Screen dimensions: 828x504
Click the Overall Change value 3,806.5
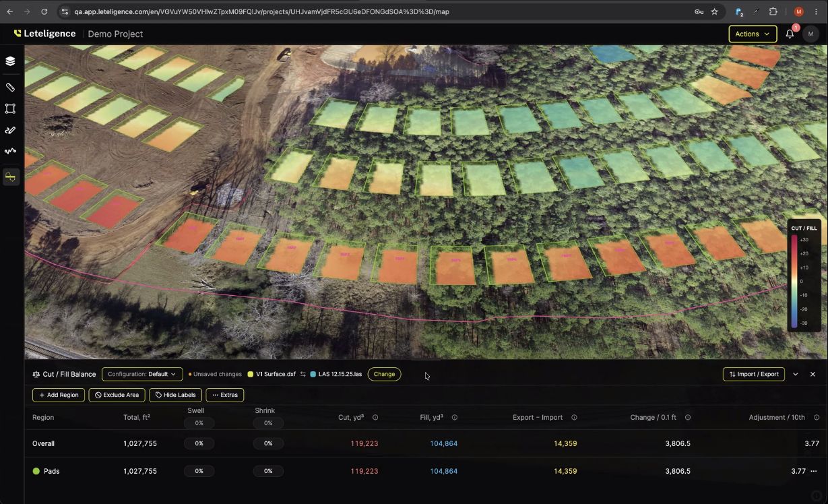click(677, 443)
